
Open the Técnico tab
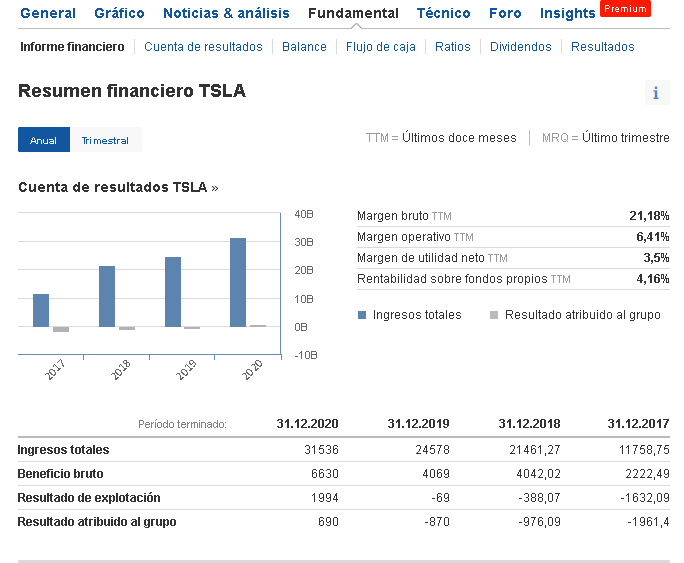[x=444, y=13]
